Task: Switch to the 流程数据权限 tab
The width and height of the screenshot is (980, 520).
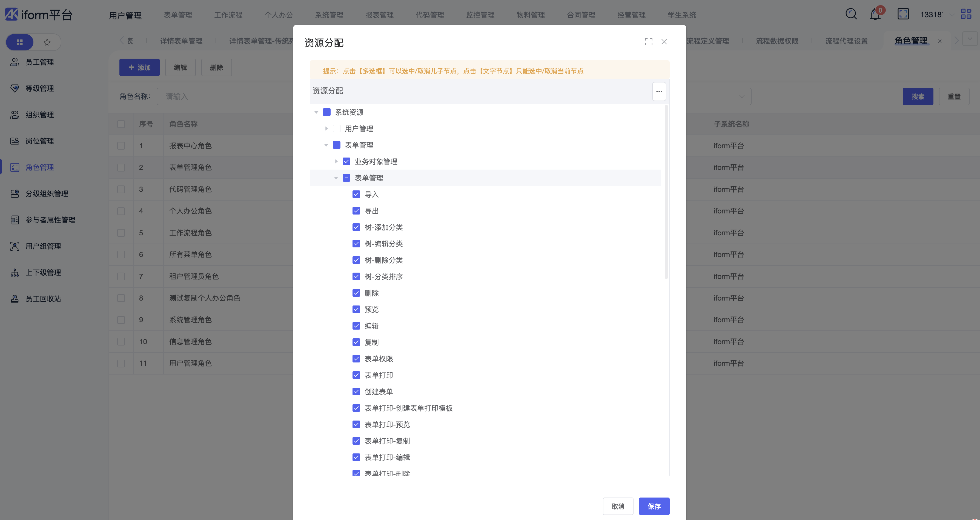Action: (777, 41)
